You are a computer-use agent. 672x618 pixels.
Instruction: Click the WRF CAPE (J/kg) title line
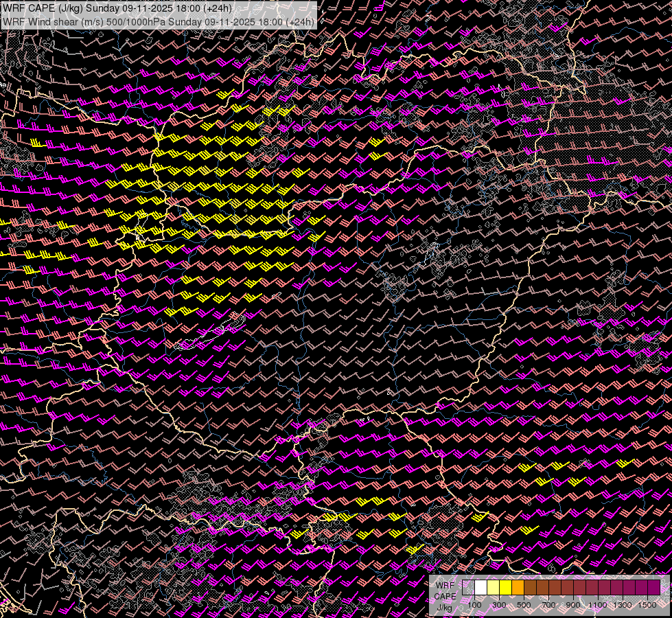[x=117, y=8]
